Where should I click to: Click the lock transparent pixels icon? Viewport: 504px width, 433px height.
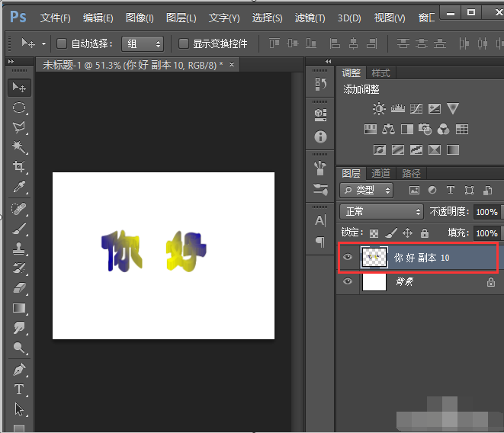click(x=374, y=233)
